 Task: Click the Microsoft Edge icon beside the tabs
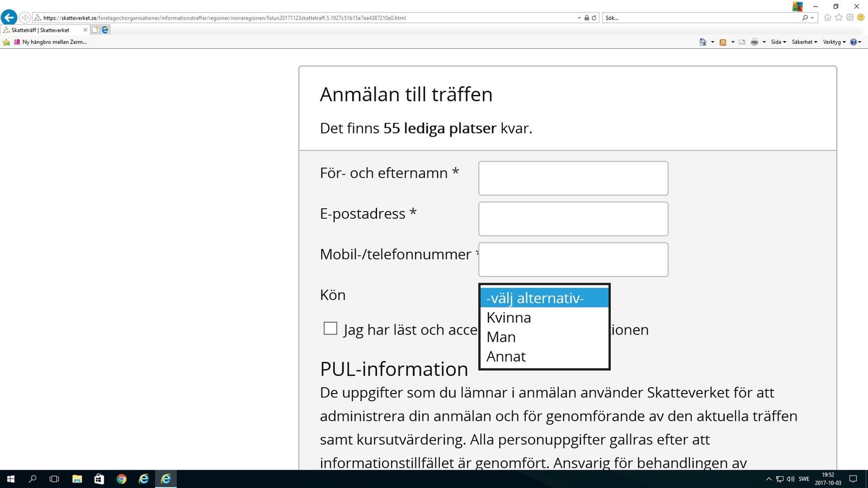click(x=105, y=30)
